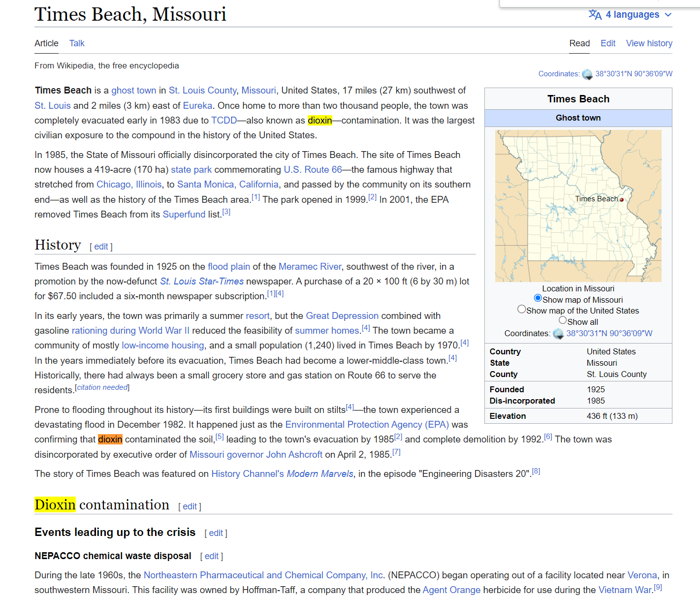Viewport: 700px width, 597px height.
Task: Click reference [3] after Superfund list
Action: (226, 212)
